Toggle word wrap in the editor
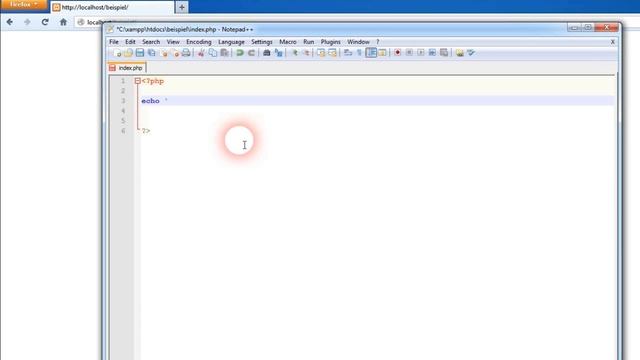The image size is (640, 360). [348, 53]
